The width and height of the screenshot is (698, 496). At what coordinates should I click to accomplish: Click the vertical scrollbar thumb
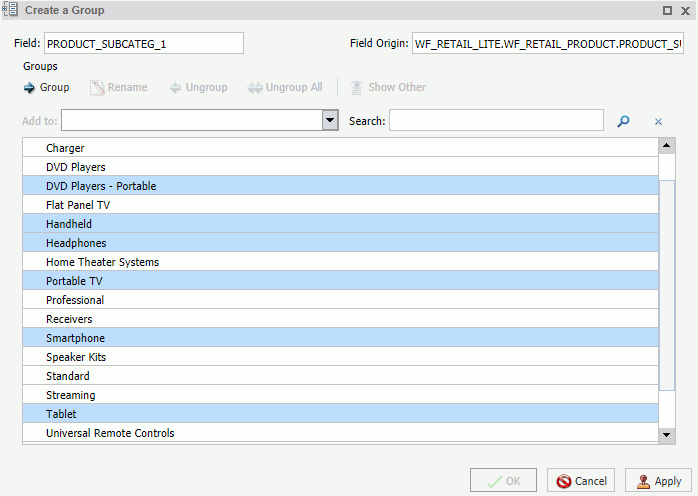[x=666, y=285]
